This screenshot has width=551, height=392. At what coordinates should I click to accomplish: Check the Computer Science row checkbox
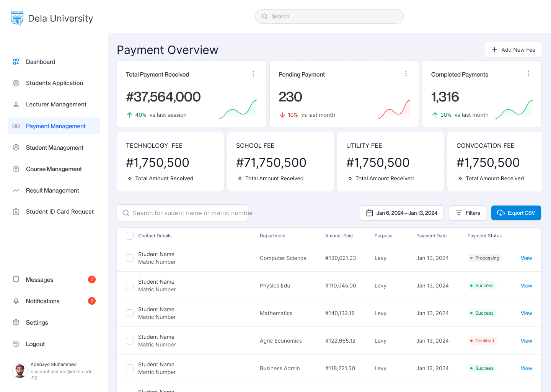[x=130, y=258]
